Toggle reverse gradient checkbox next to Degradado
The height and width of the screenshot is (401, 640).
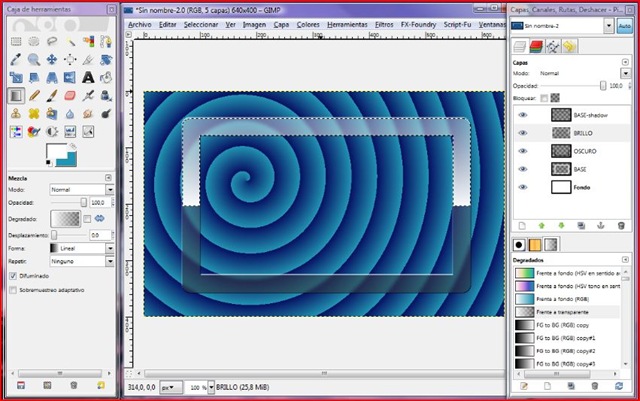87,219
